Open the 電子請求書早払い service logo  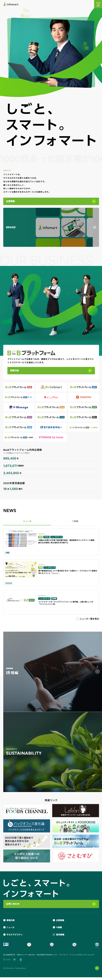coord(51,427)
